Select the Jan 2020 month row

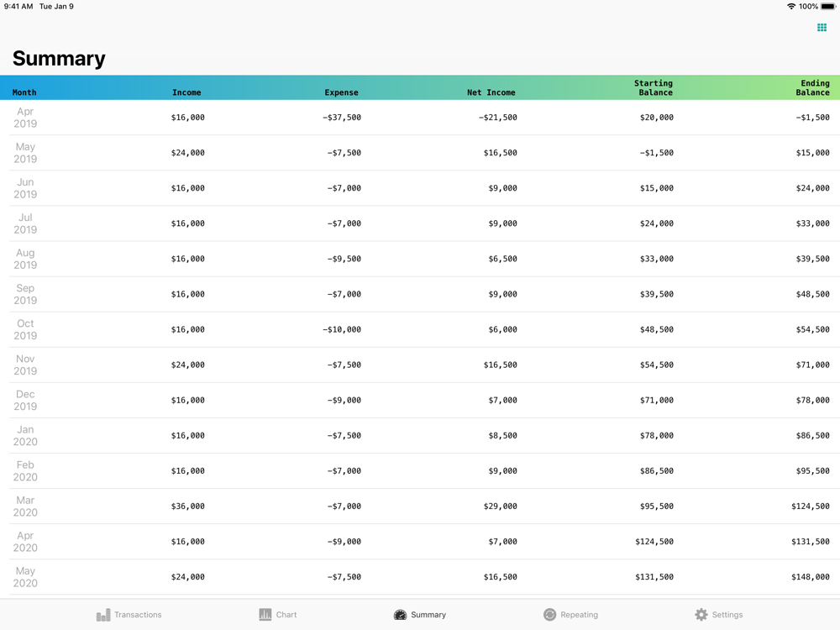(420, 435)
